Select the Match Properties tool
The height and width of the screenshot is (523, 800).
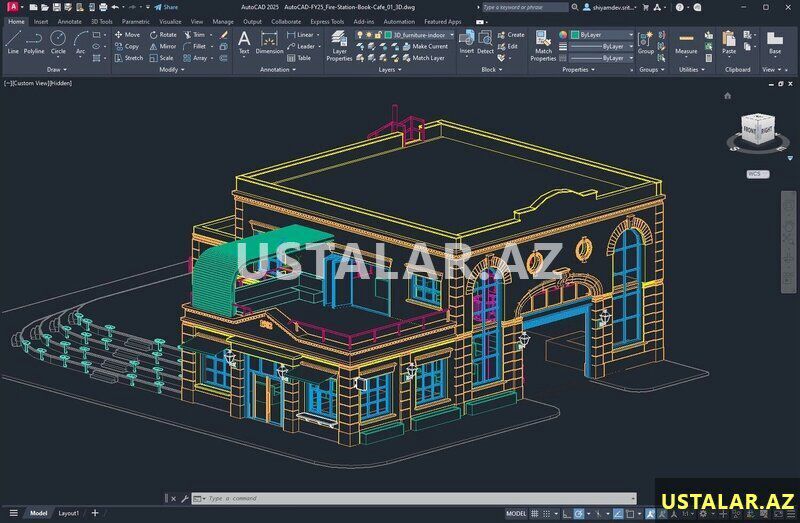click(x=543, y=45)
